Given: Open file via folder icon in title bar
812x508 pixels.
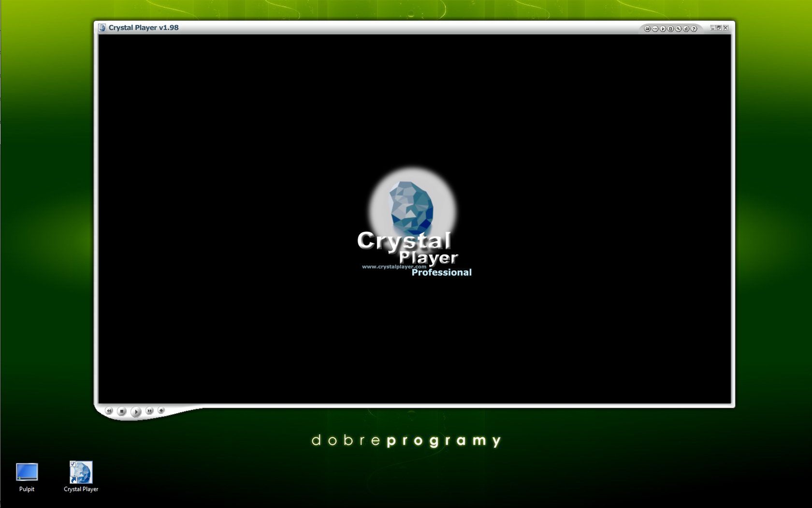Looking at the screenshot, I should 647,29.
